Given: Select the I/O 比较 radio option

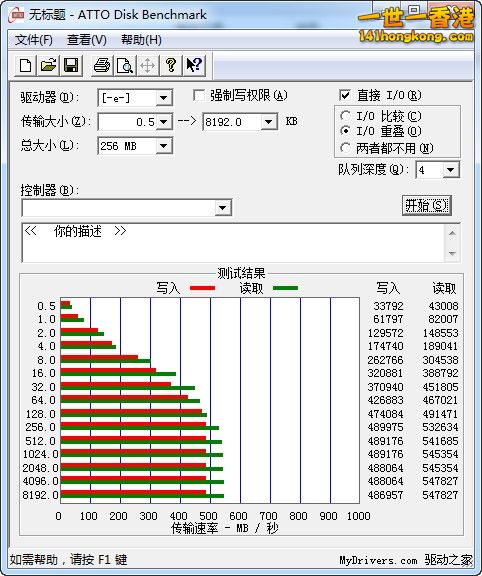Looking at the screenshot, I should [x=345, y=116].
